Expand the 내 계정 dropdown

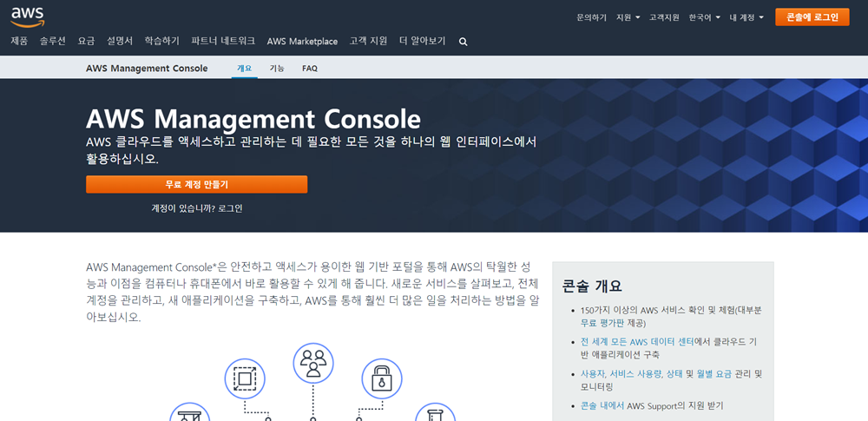746,17
